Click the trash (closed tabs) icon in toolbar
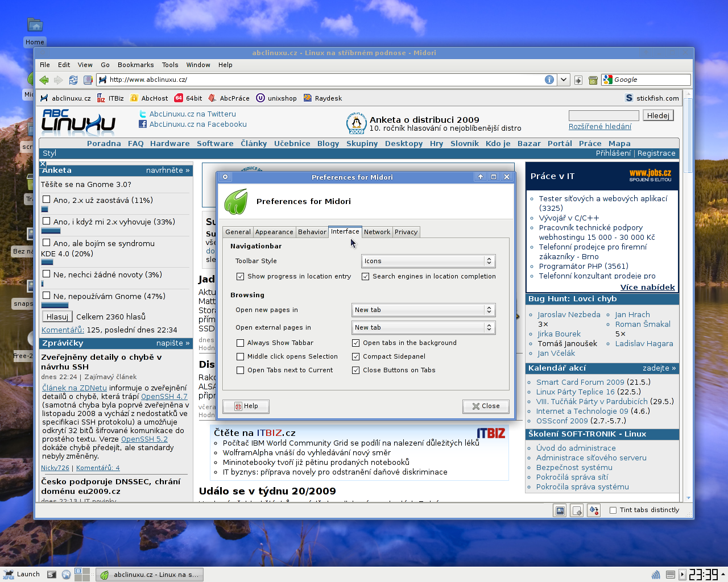This screenshot has width=728, height=582. [x=593, y=80]
